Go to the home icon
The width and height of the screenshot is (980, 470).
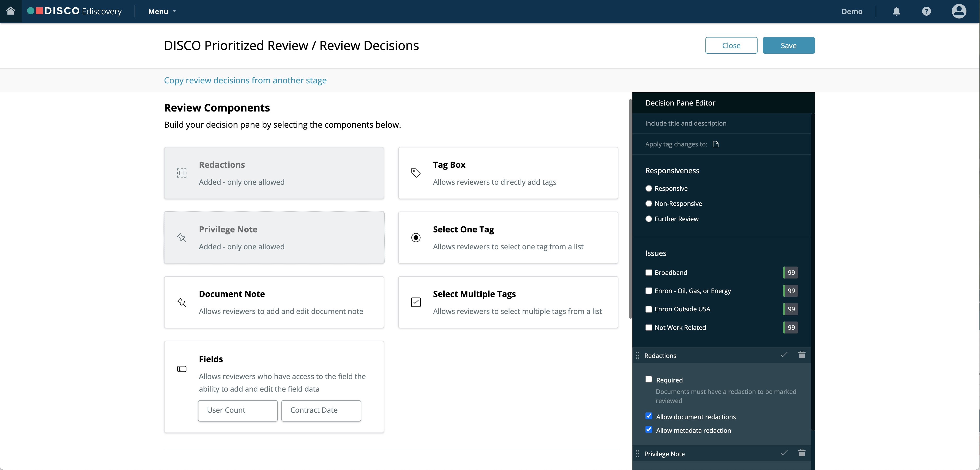pos(11,11)
